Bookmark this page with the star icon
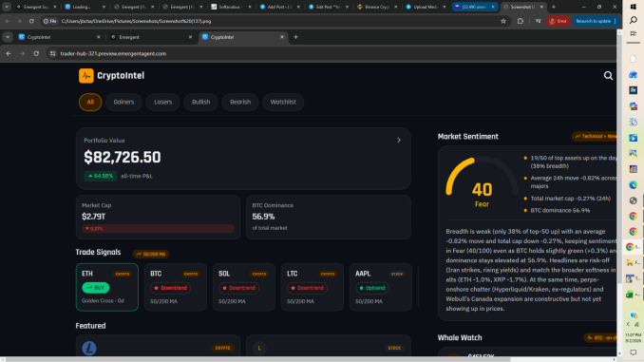 (503, 21)
